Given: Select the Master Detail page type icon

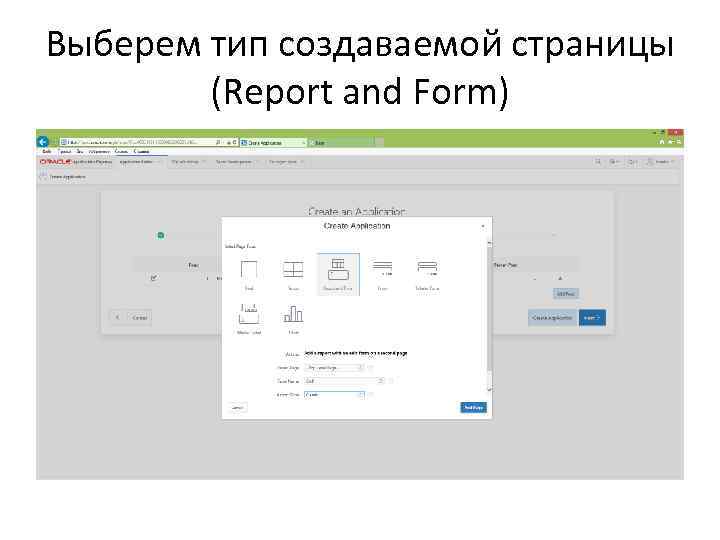Looking at the screenshot, I should [249, 315].
